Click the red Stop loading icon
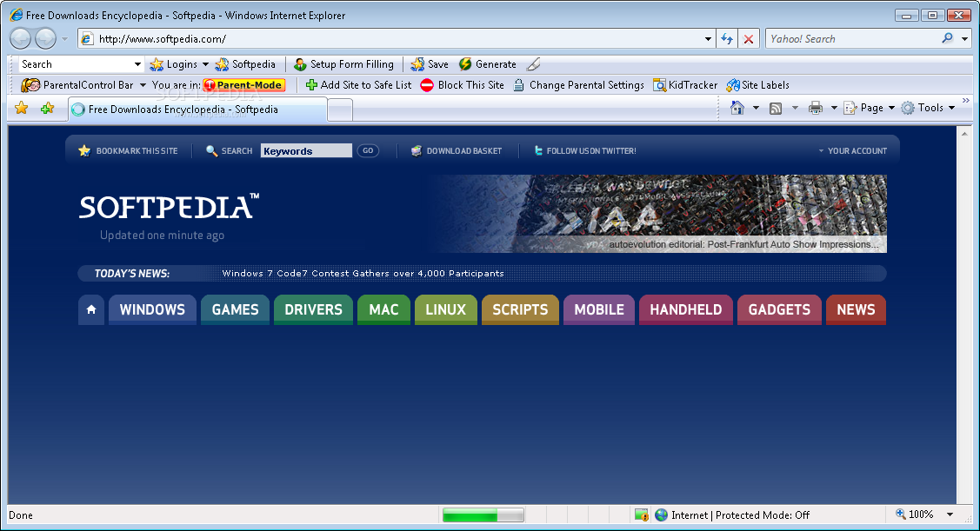 pos(748,39)
